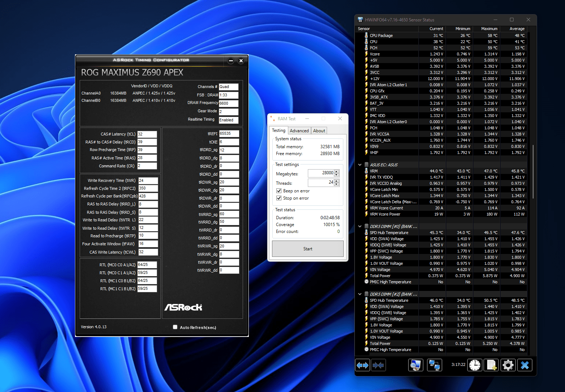Screen dimensions: 565x392
Task: Click the Channels # field showing Quad
Action: tap(229, 87)
